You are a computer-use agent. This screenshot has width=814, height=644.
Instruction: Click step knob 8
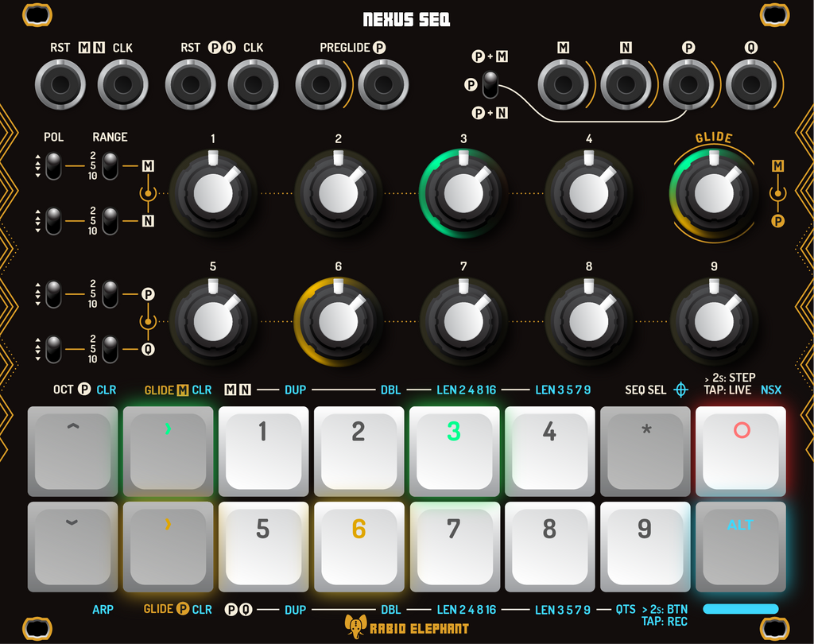point(589,321)
